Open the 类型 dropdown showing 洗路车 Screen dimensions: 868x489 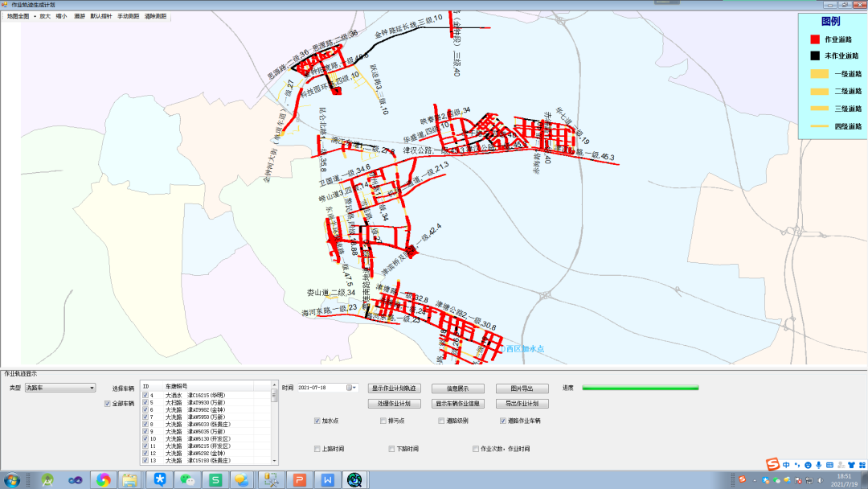point(60,388)
